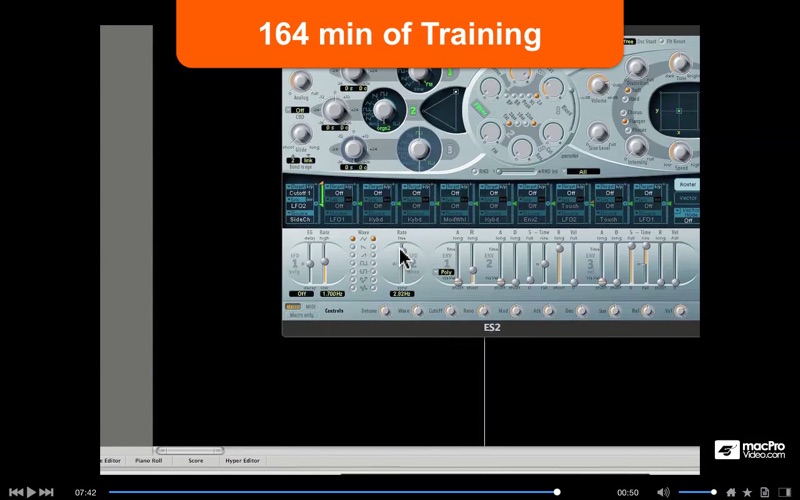Click the Vol macro knob
Image resolution: width=800 pixels, height=500 pixels.
680,311
